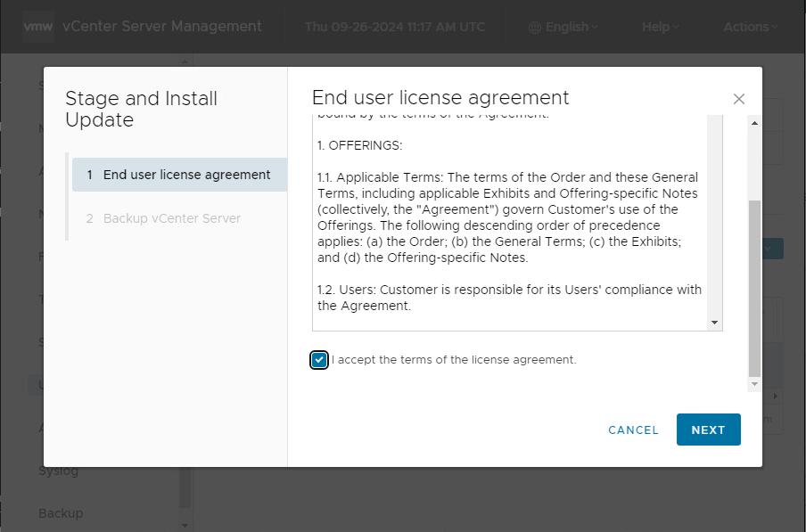
Task: Click the license text scroll down arrow
Action: 714,323
